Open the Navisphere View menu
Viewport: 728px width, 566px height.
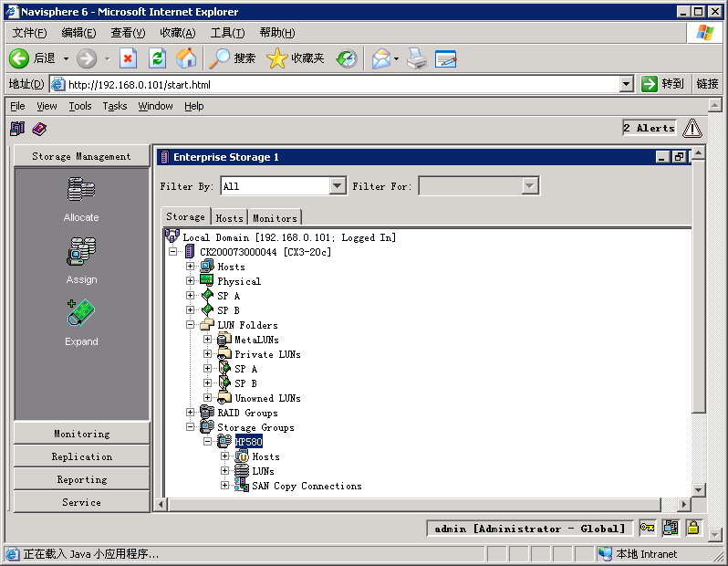point(47,106)
